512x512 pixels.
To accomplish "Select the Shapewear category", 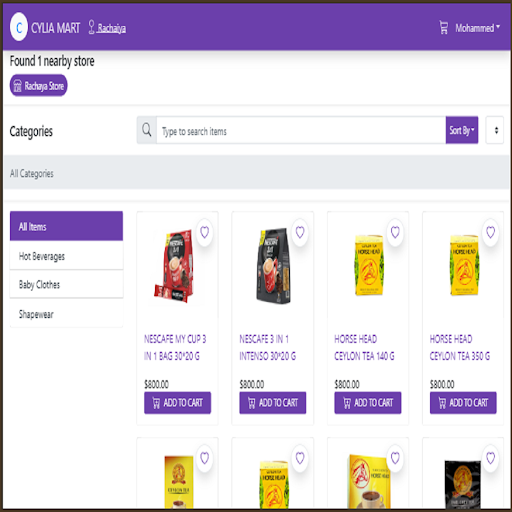I will click(66, 313).
